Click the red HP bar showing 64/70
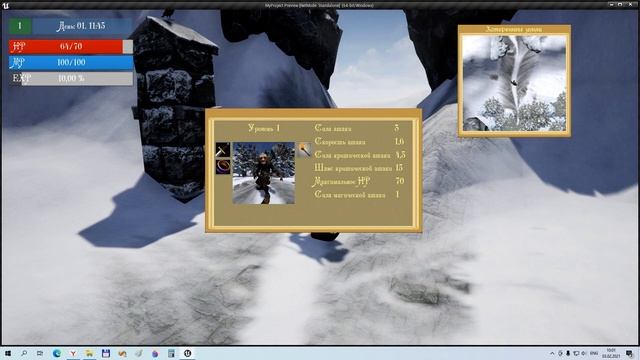This screenshot has height=360, width=640. (71, 47)
